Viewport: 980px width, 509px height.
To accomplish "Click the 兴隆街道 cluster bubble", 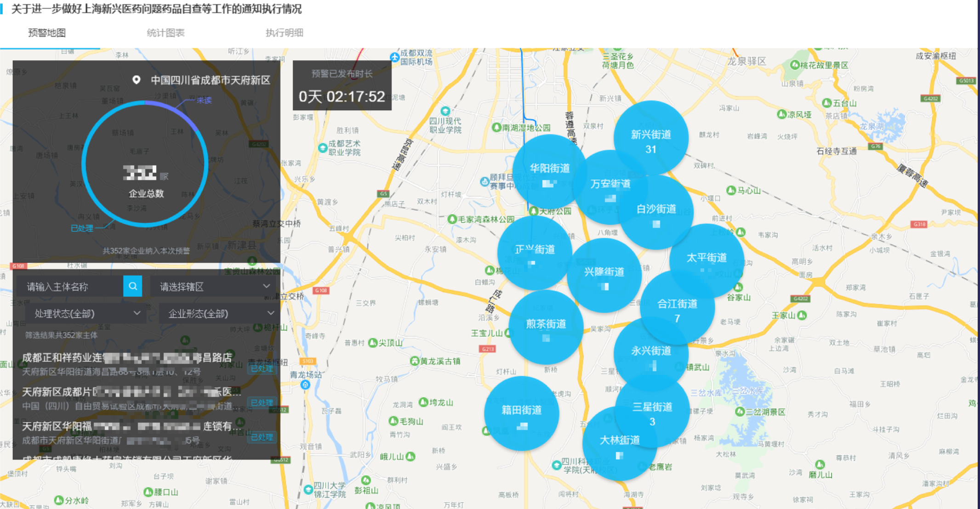I will 604,275.
